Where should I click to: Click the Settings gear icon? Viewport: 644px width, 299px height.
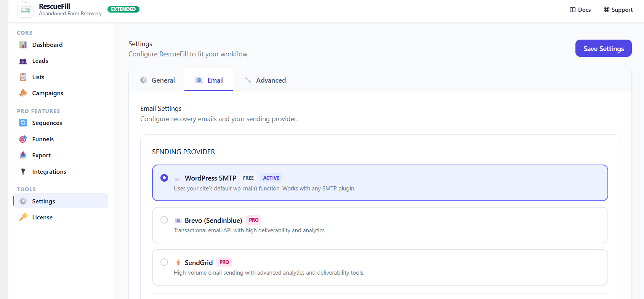tap(23, 201)
